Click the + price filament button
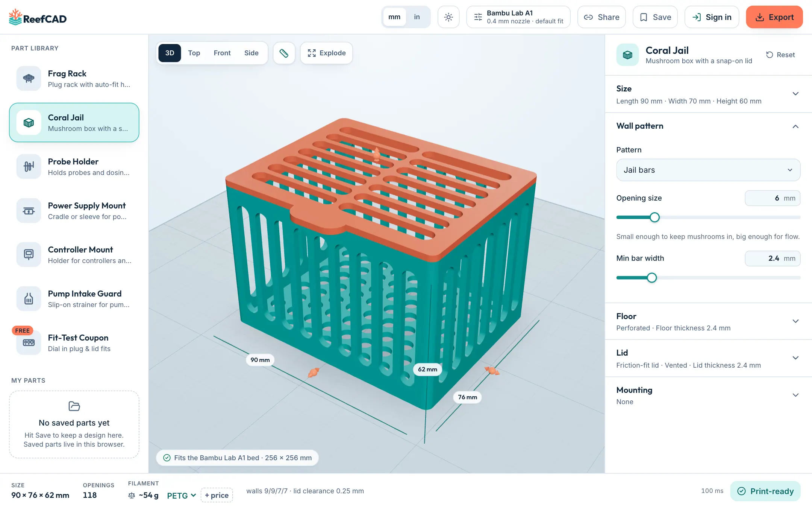Screen dimensions: 812x508 click(217, 495)
